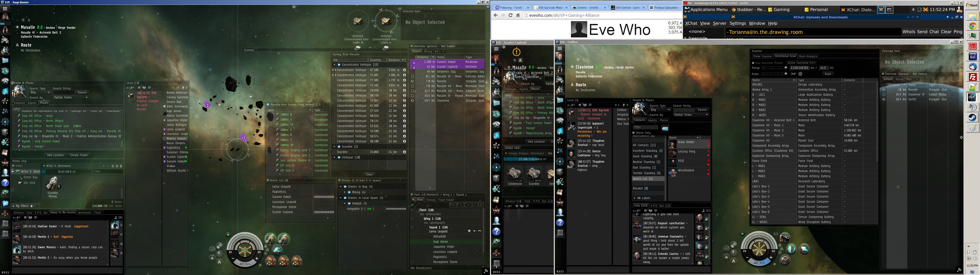Screen dimensions: 980x275
Task: Open the Partial Terms search dropdown
Action: [x=71, y=98]
